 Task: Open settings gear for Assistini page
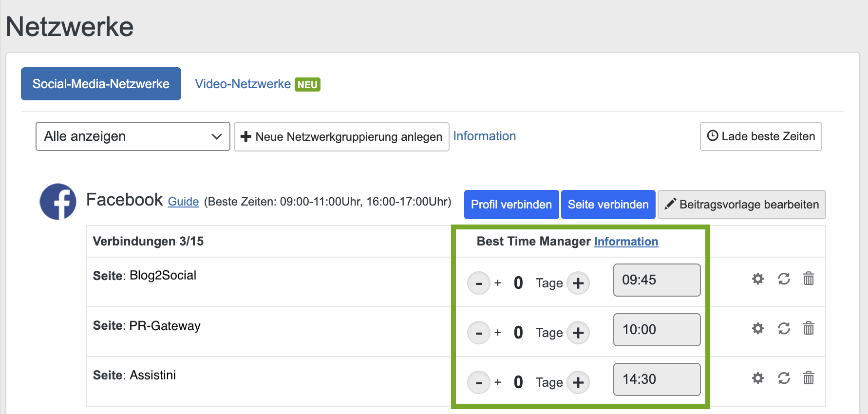[x=757, y=378]
